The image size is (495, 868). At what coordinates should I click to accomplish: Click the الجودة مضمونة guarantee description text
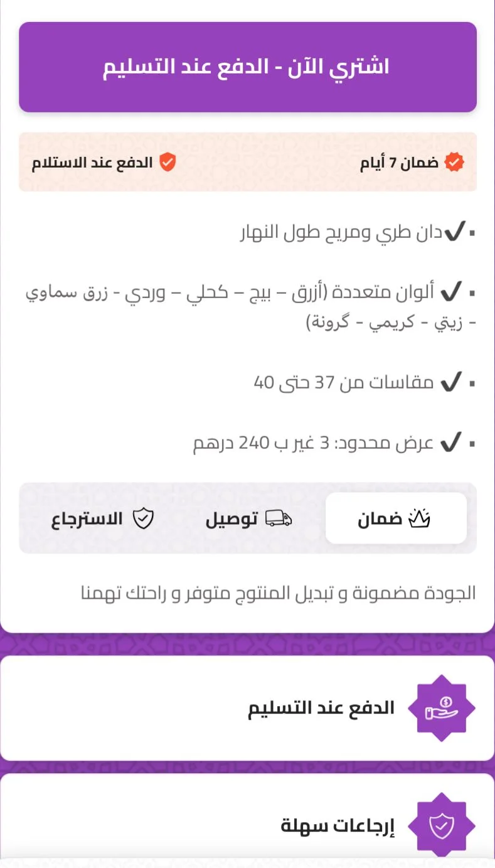click(x=279, y=592)
